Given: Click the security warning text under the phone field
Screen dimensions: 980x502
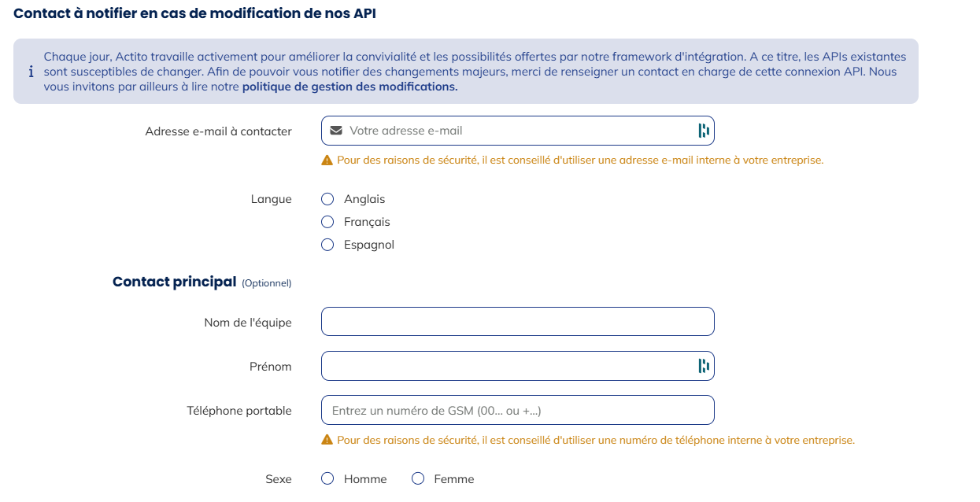Looking at the screenshot, I should pos(596,440).
